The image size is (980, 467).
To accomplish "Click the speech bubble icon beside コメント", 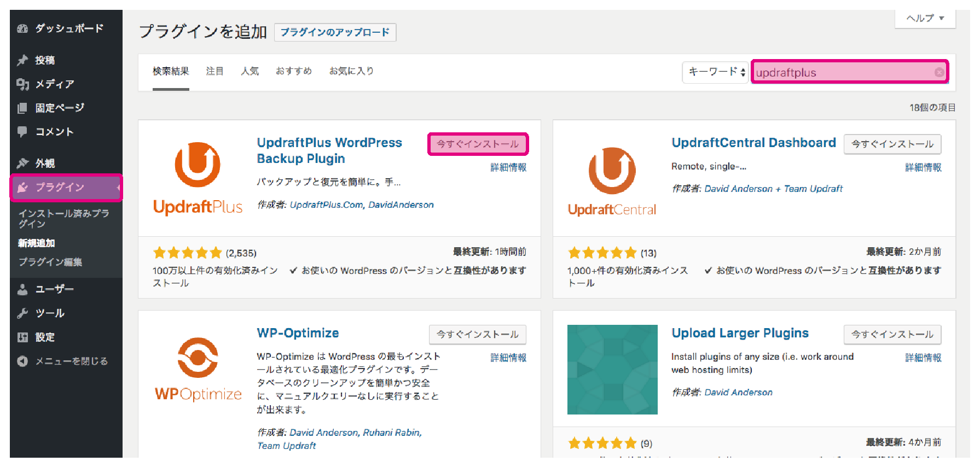I will click(22, 132).
